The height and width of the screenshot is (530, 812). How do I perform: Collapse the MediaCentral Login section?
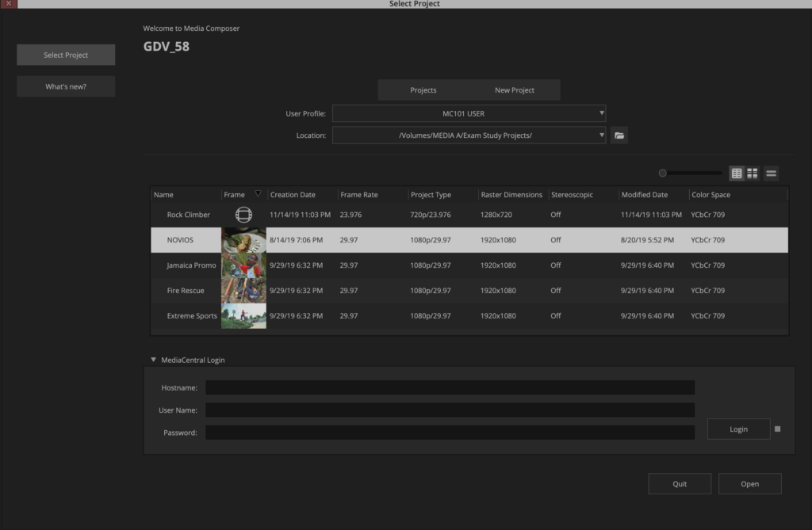(x=153, y=360)
